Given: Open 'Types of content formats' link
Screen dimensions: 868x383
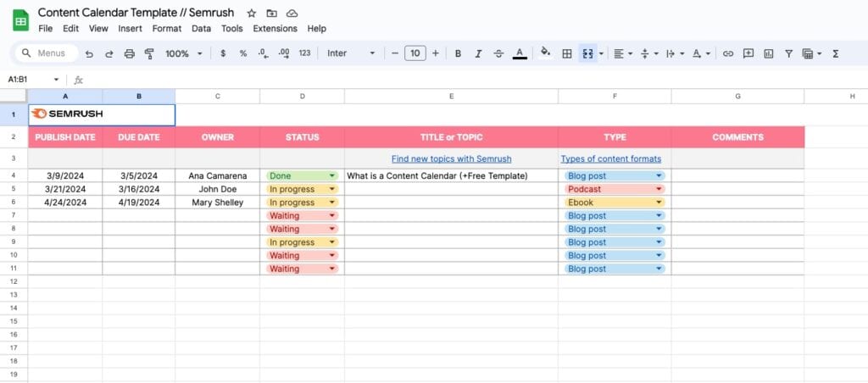Looking at the screenshot, I should tap(611, 158).
